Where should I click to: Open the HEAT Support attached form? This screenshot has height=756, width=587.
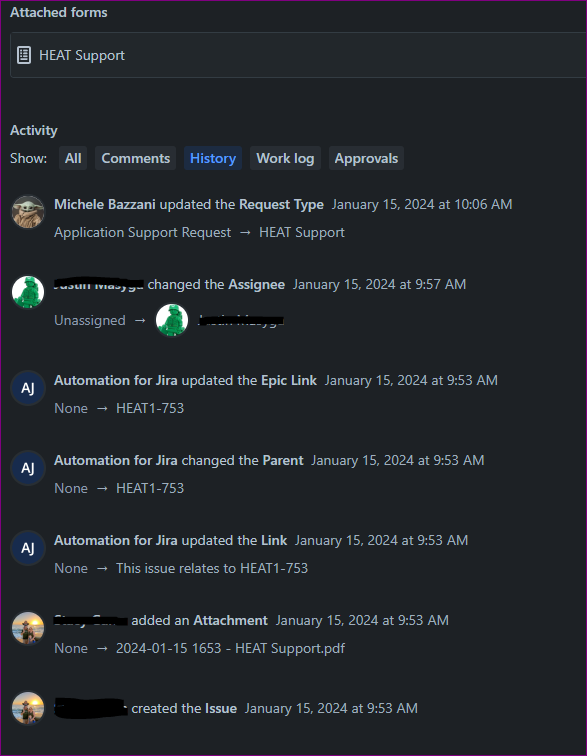coord(298,55)
